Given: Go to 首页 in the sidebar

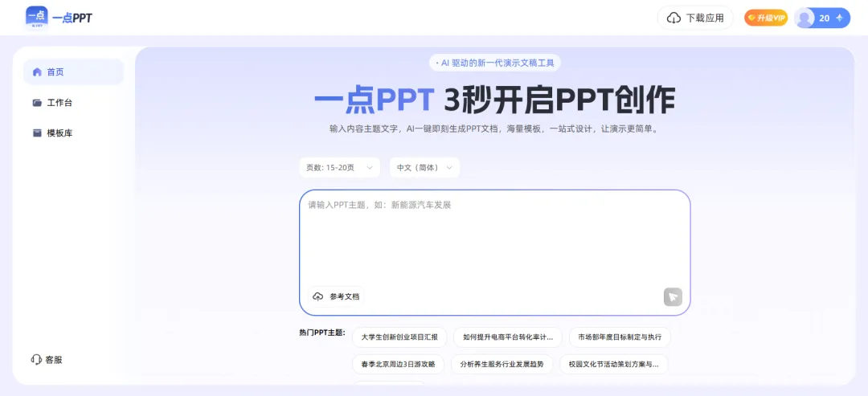Looking at the screenshot, I should (x=73, y=72).
